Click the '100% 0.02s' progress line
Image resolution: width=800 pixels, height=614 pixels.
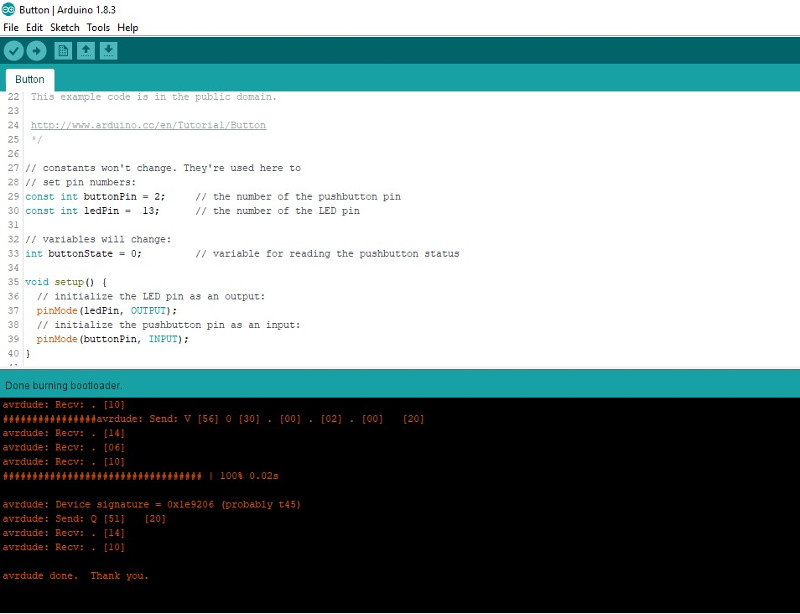140,476
